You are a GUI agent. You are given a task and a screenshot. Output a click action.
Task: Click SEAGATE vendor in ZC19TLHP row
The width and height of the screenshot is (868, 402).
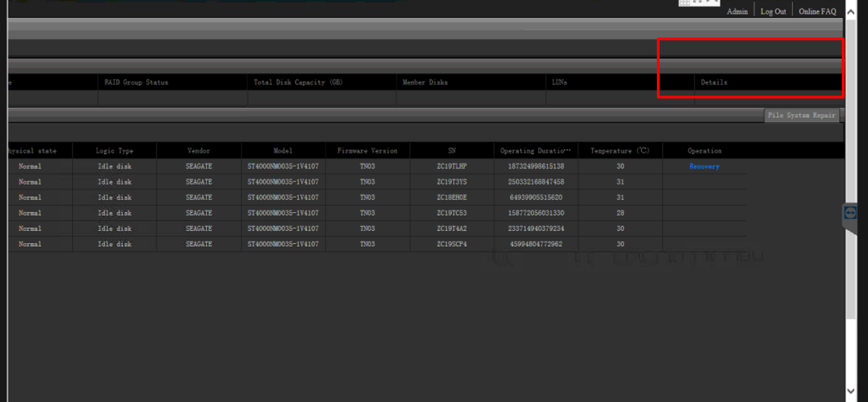pos(199,166)
